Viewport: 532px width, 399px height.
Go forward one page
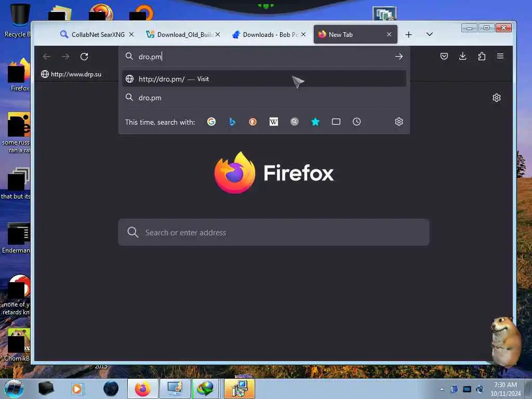65,56
